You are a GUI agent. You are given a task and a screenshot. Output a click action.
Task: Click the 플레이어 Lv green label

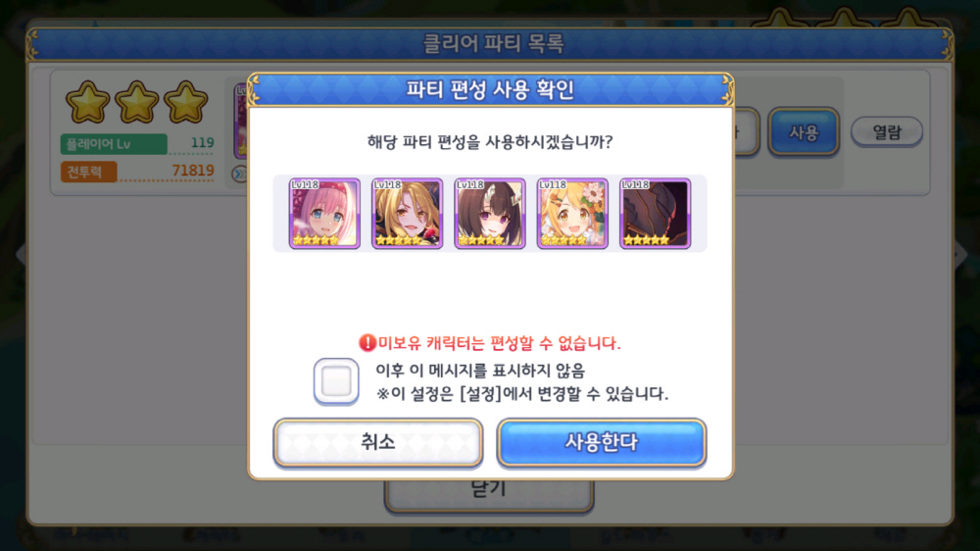114,144
